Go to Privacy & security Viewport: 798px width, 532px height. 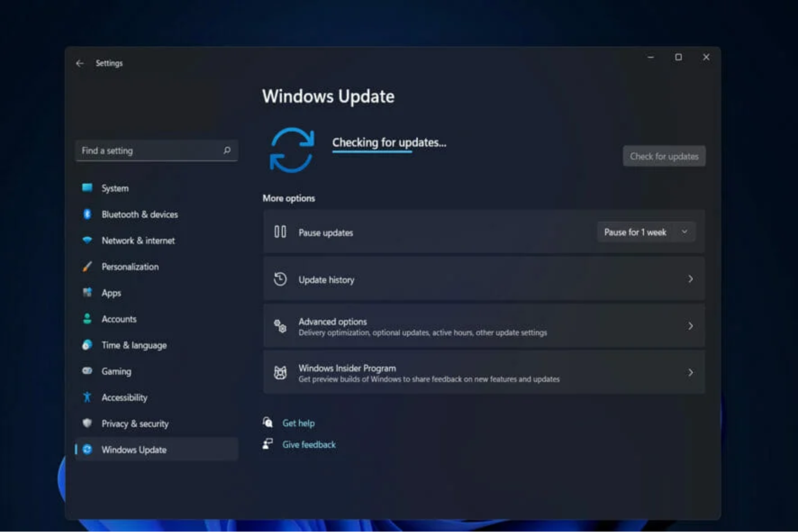click(x=157, y=424)
